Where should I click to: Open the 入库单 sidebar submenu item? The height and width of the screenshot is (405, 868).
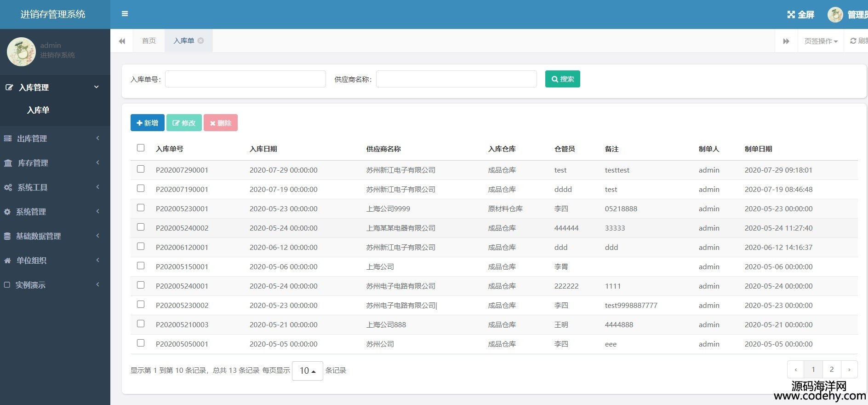coord(38,110)
